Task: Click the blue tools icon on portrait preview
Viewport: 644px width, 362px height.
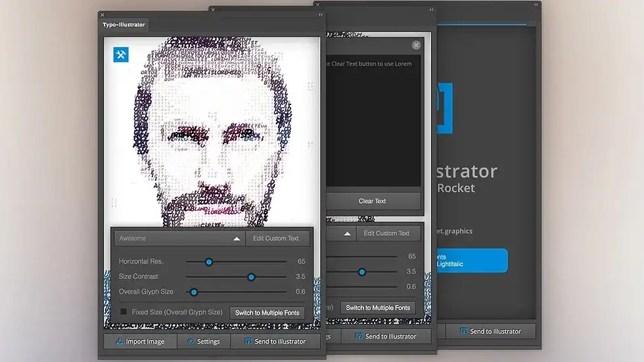Action: (121, 55)
